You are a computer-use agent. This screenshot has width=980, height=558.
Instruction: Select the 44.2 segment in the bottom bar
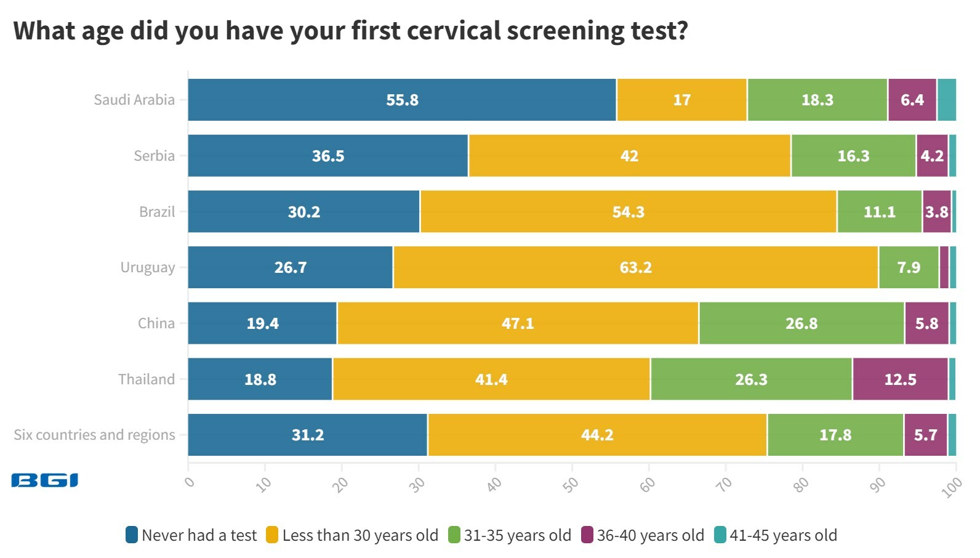click(x=597, y=435)
